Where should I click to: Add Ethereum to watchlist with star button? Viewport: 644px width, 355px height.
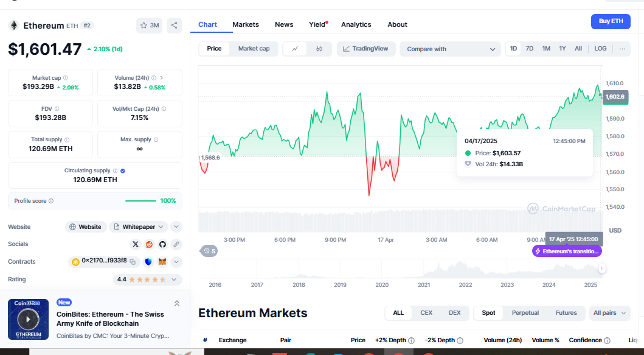149,26
